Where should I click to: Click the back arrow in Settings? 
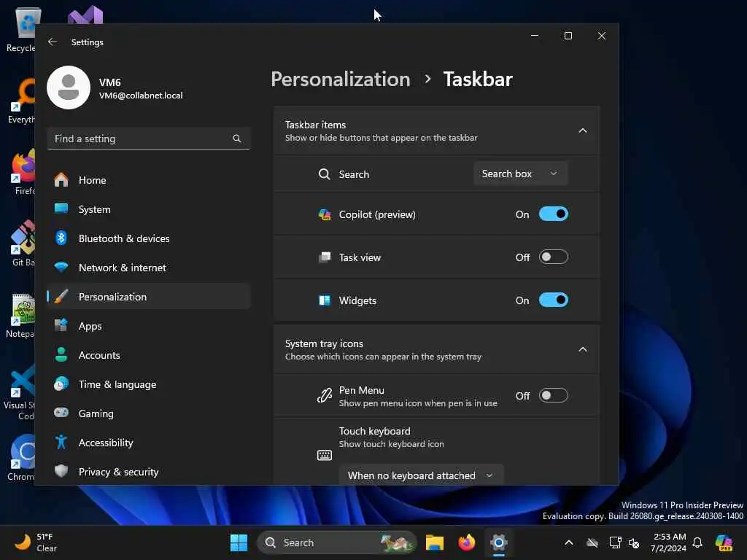(x=53, y=42)
